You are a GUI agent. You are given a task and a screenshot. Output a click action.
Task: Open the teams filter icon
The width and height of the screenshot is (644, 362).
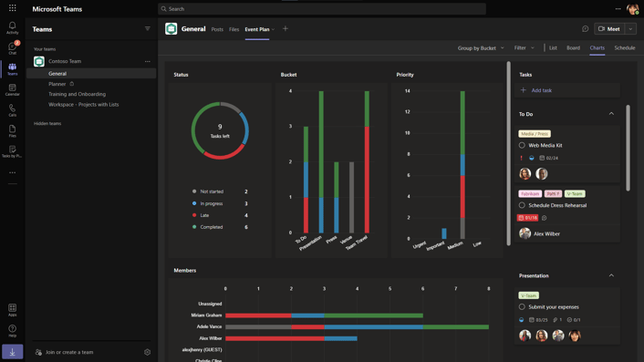click(x=148, y=29)
